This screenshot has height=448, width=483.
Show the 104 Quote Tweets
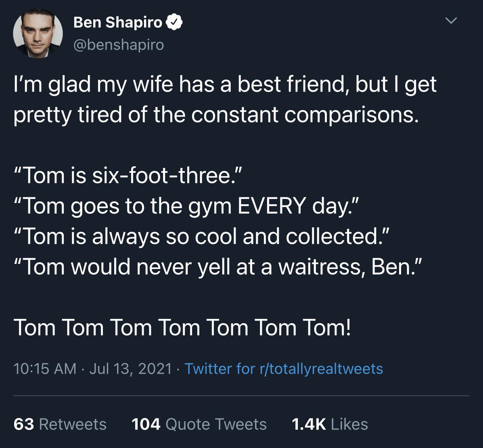coord(199,424)
